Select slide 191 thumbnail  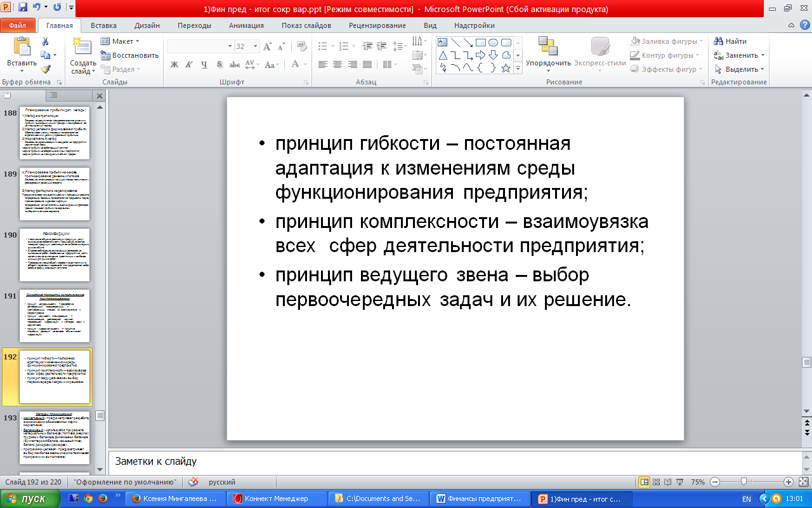click(54, 316)
